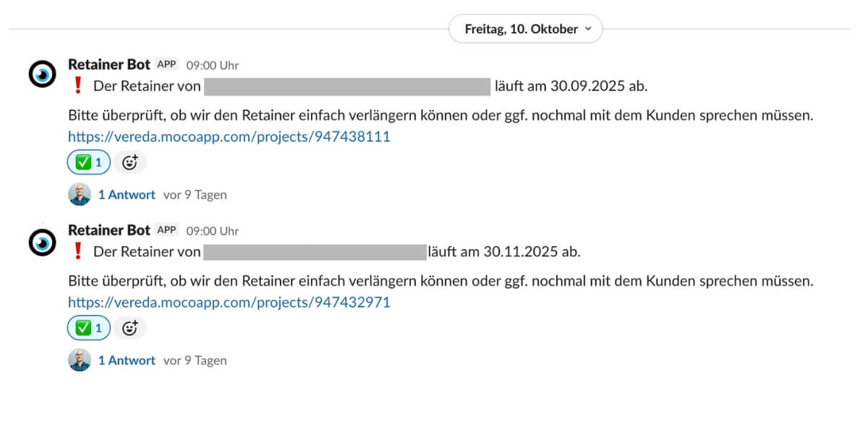This screenshot has height=434, width=868.
Task: Click the replier's profile photo under the second message
Action: point(80,360)
